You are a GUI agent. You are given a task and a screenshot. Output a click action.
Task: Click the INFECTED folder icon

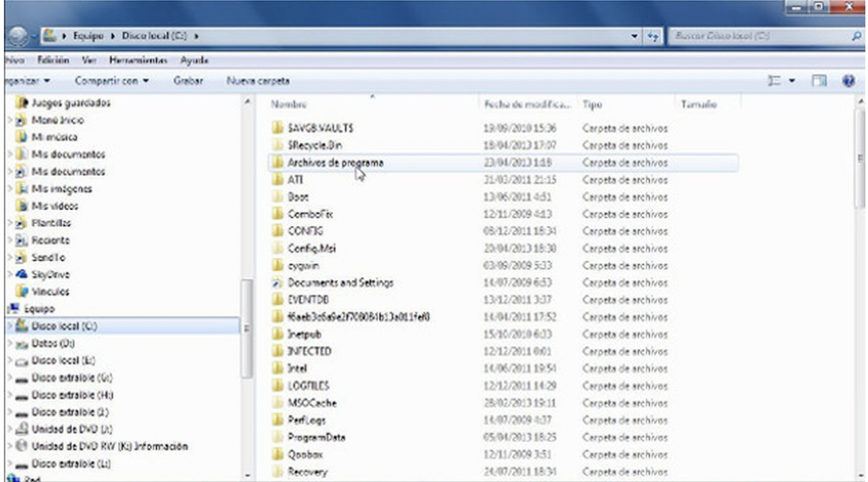[x=277, y=351]
